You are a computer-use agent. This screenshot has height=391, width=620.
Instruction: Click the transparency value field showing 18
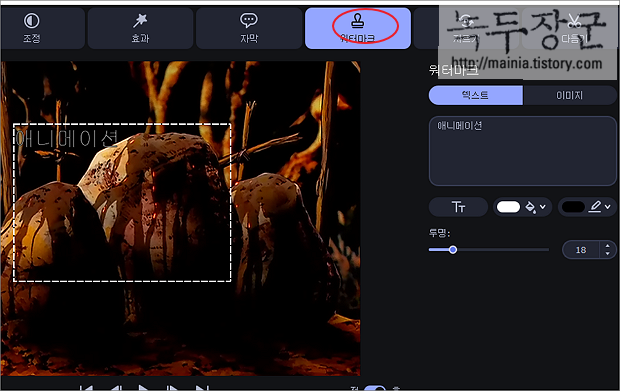pyautogui.click(x=581, y=250)
